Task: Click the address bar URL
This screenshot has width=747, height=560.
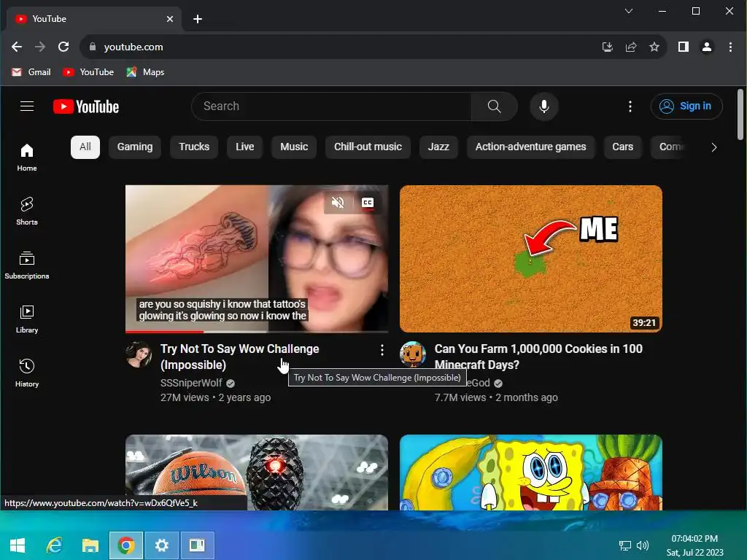Action: (x=133, y=47)
